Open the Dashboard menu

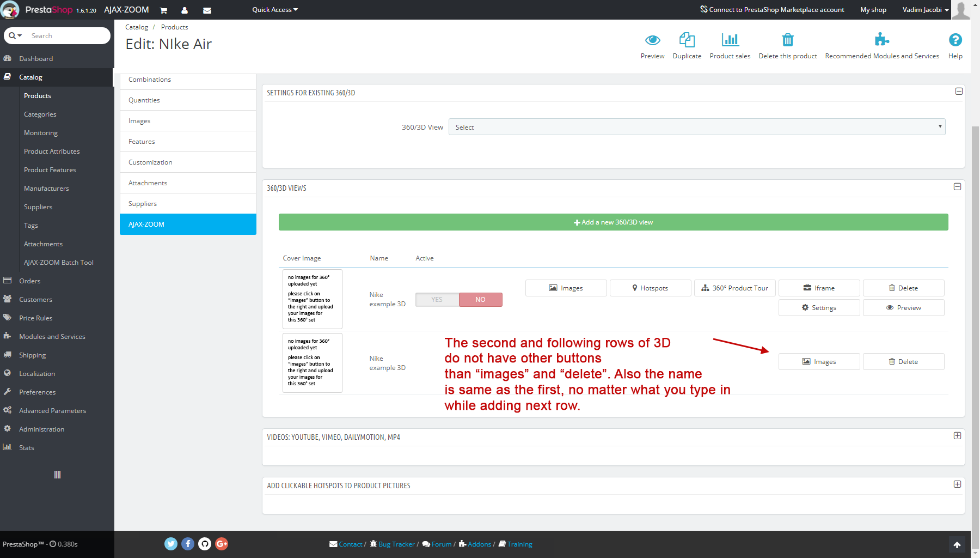click(x=57, y=59)
